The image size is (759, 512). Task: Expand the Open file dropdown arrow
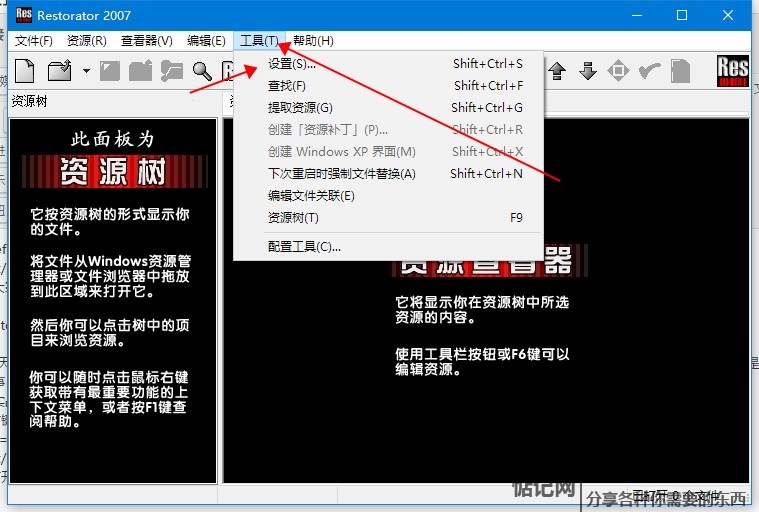click(x=86, y=71)
